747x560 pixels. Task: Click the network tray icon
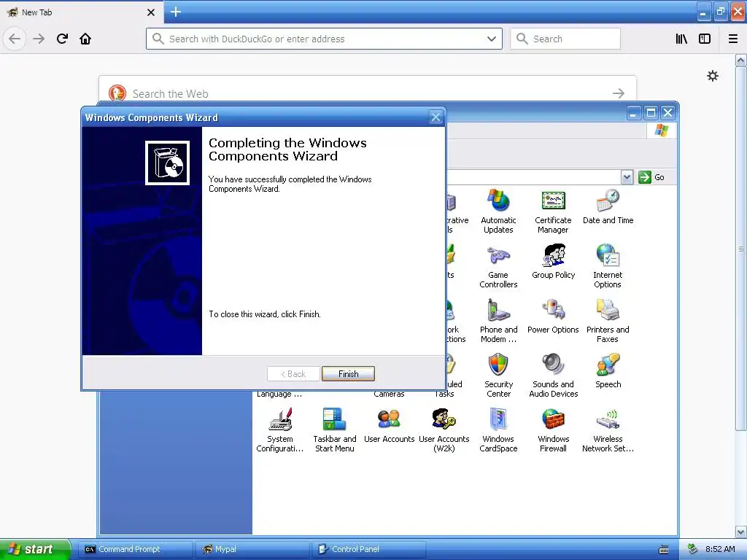point(692,549)
